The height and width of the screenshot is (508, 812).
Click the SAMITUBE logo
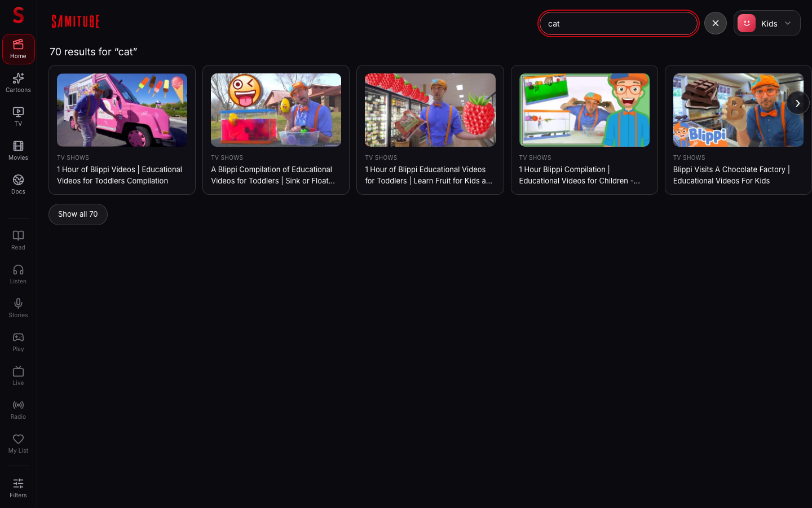tap(76, 21)
